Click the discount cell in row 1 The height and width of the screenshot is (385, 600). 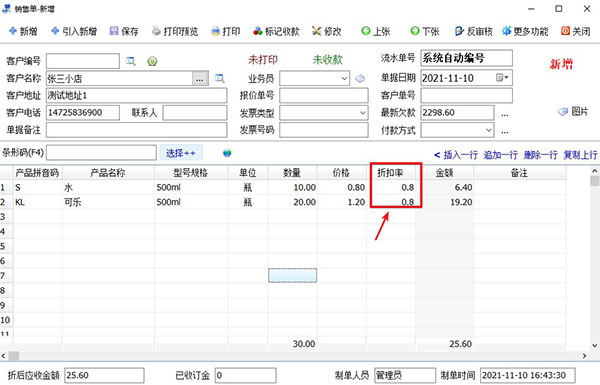click(x=391, y=188)
